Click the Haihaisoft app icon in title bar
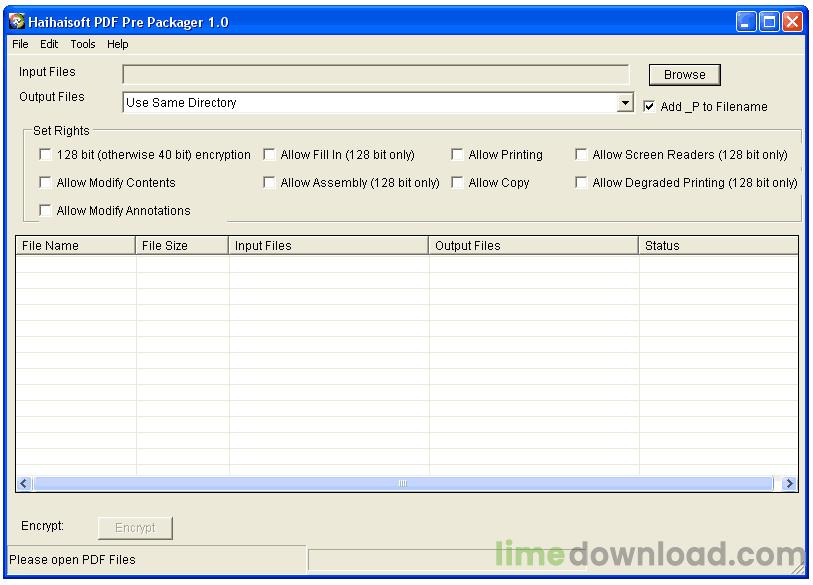 (17, 21)
